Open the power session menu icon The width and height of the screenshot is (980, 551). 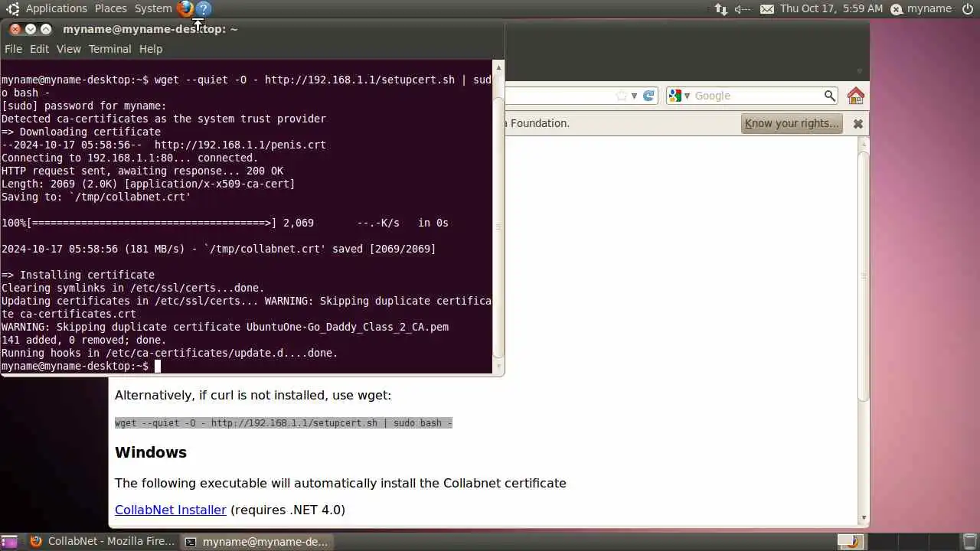[x=967, y=8]
